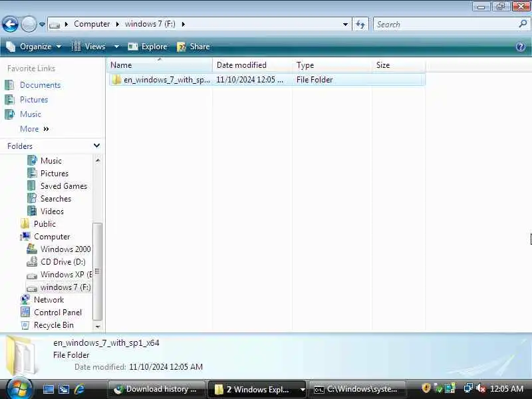Click Share in the toolbar
This screenshot has width=532, height=399.
(194, 47)
